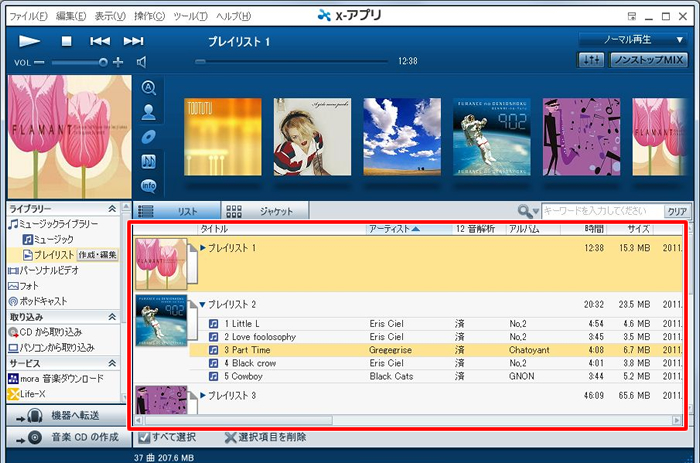Click the disc album view icon
700x463 pixels.
click(x=149, y=136)
